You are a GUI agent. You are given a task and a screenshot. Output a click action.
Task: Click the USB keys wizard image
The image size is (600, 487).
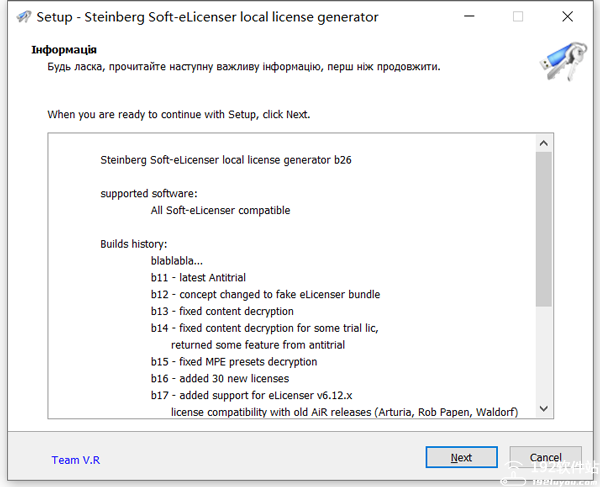coord(563,61)
